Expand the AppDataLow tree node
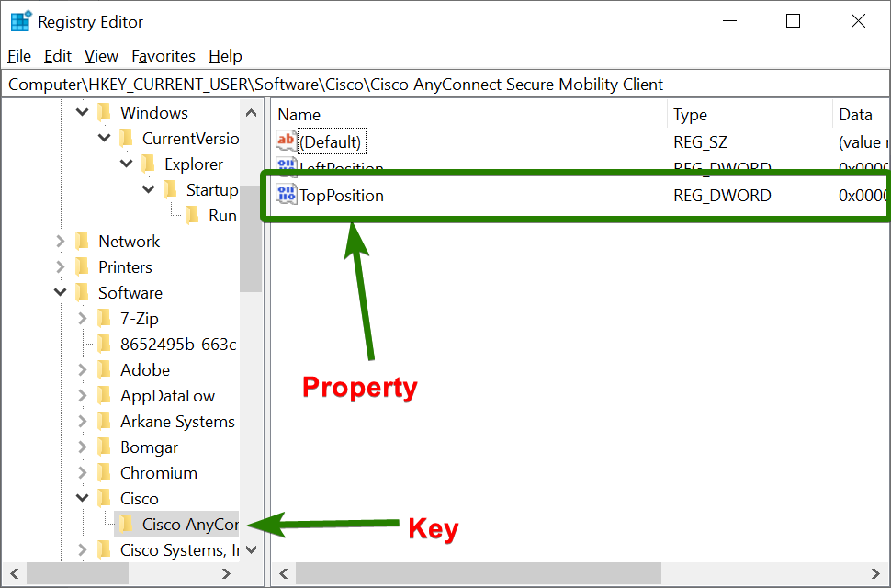This screenshot has height=588, width=891. 83,395
